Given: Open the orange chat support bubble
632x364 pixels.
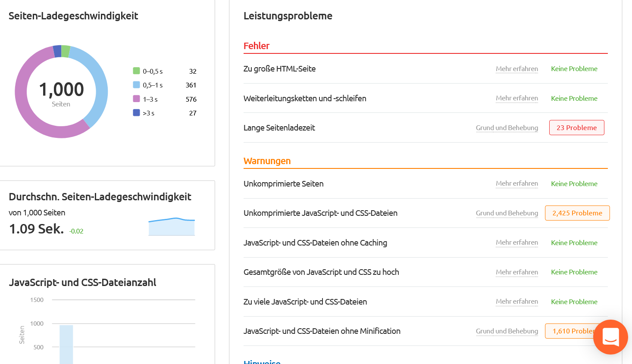Looking at the screenshot, I should pyautogui.click(x=610, y=337).
